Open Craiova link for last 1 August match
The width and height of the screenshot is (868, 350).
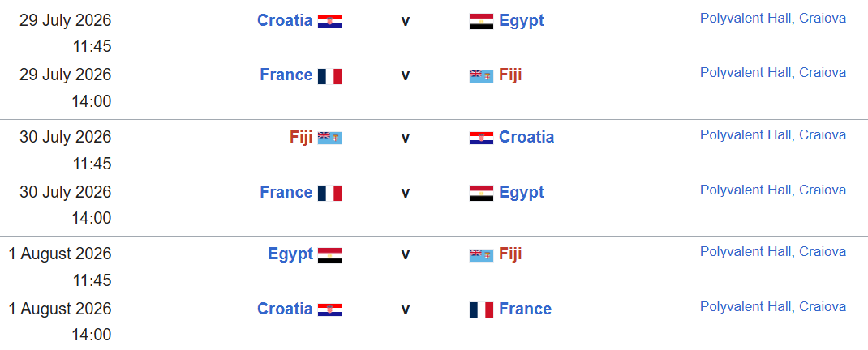pyautogui.click(x=823, y=306)
